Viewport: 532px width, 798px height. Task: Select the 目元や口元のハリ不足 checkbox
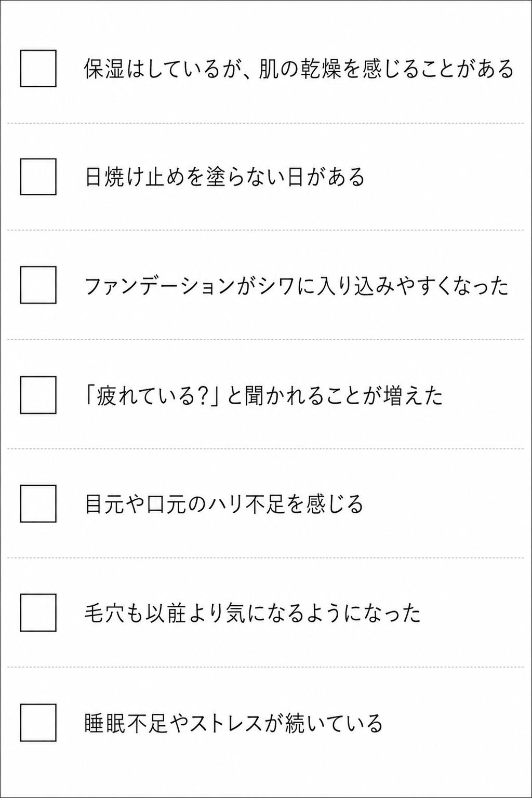click(x=38, y=503)
